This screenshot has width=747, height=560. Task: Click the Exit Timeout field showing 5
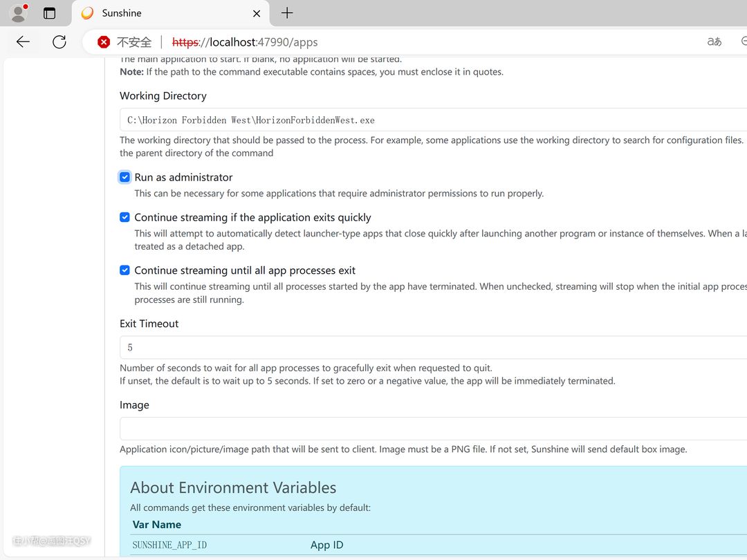(x=433, y=348)
